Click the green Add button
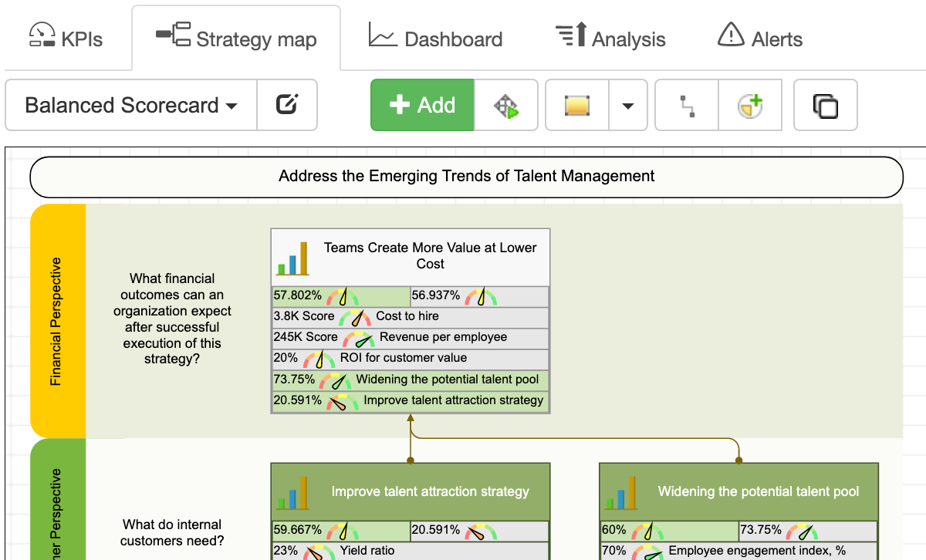Viewport: 926px width, 560px height. (422, 105)
